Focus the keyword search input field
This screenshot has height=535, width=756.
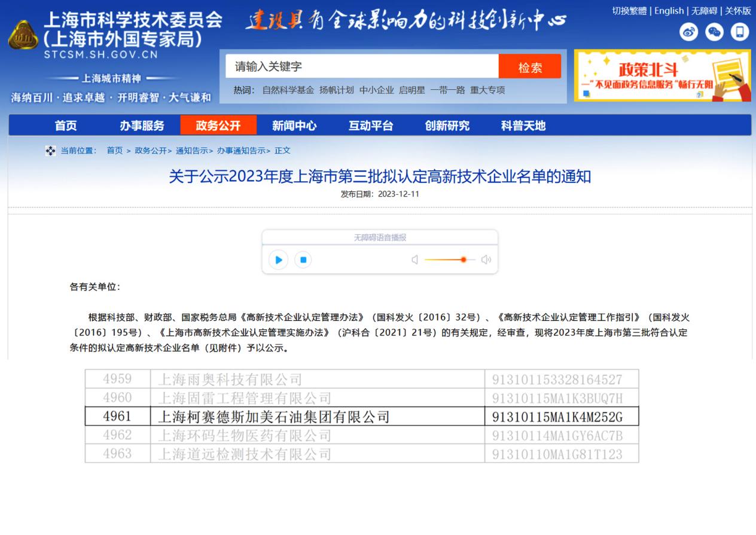click(x=362, y=67)
